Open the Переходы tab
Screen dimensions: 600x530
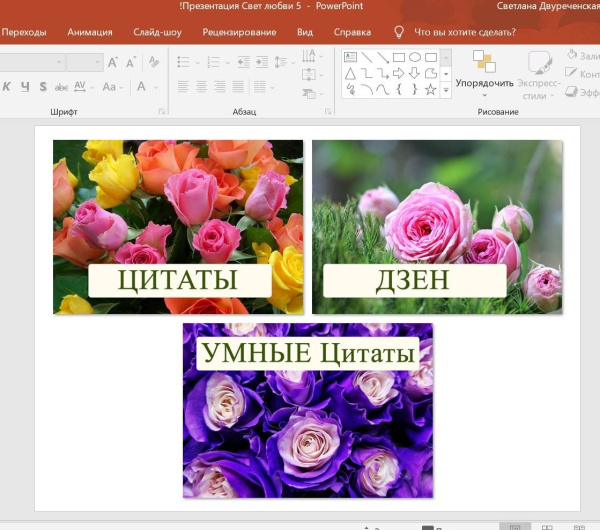click(24, 32)
